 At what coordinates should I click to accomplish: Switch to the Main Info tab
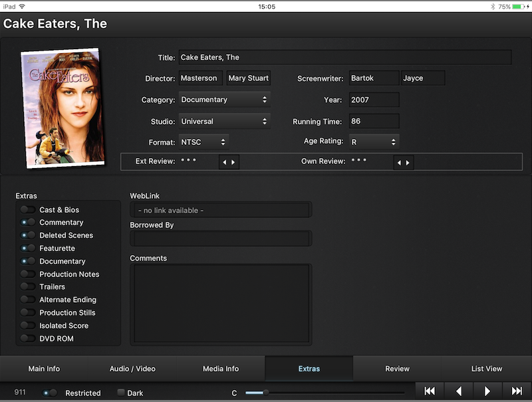tap(44, 369)
